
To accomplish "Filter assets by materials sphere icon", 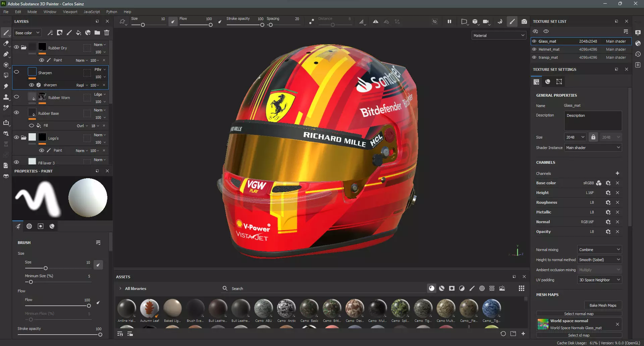I will tap(432, 288).
